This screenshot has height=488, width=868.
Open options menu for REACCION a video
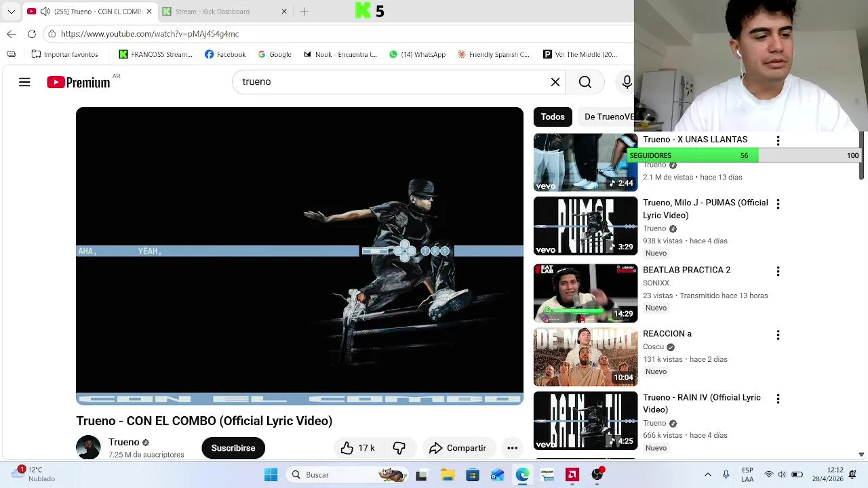pyautogui.click(x=778, y=335)
